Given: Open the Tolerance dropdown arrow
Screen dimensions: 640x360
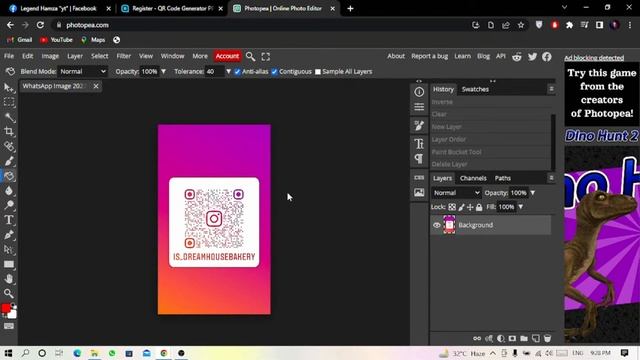Looking at the screenshot, I should [228, 71].
